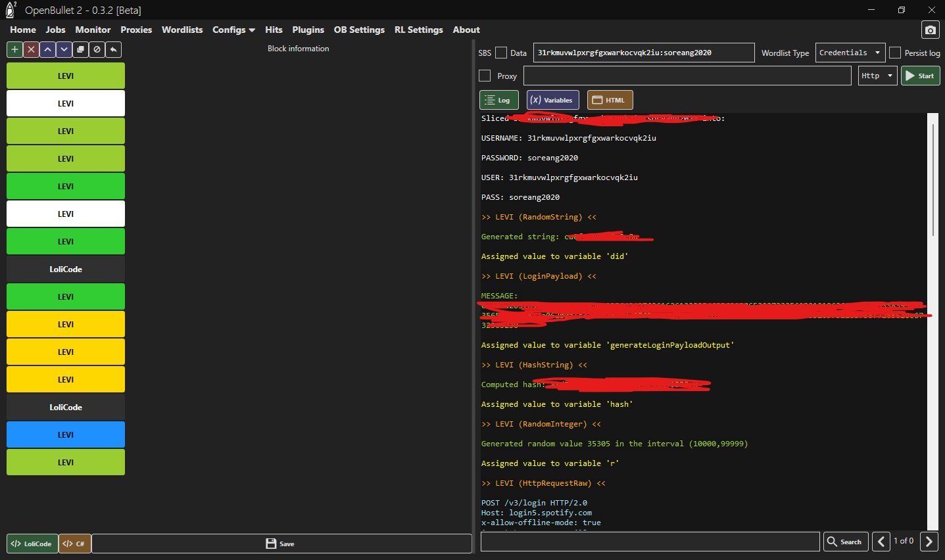This screenshot has height=560, width=945.
Task: Open OB Settings
Action: point(359,30)
